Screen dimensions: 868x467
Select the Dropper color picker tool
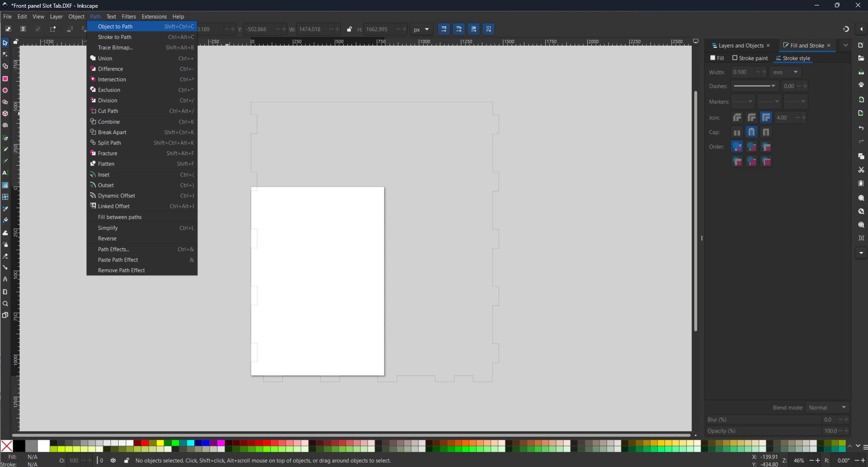[x=5, y=209]
